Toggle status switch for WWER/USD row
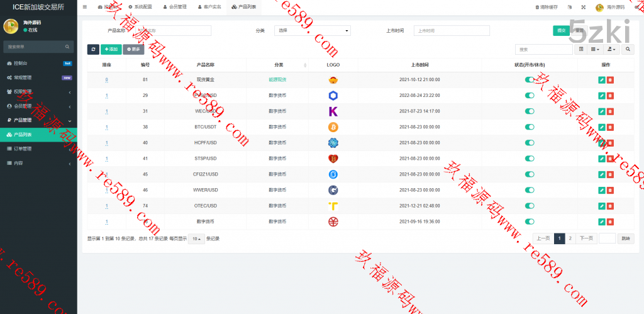 click(x=530, y=190)
